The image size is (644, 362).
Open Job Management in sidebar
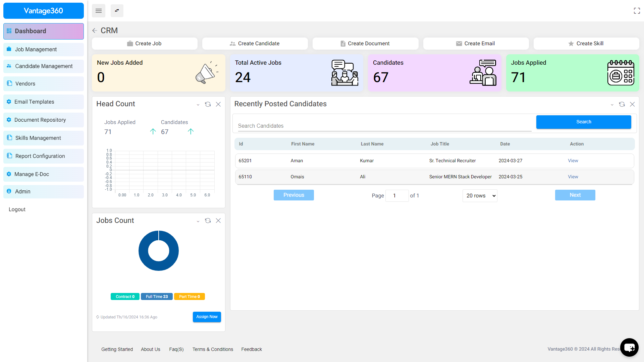36,49
